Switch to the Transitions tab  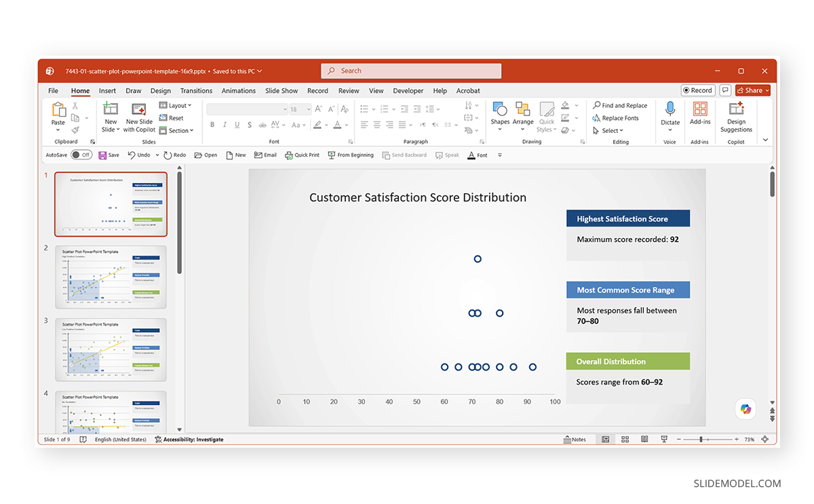[196, 91]
